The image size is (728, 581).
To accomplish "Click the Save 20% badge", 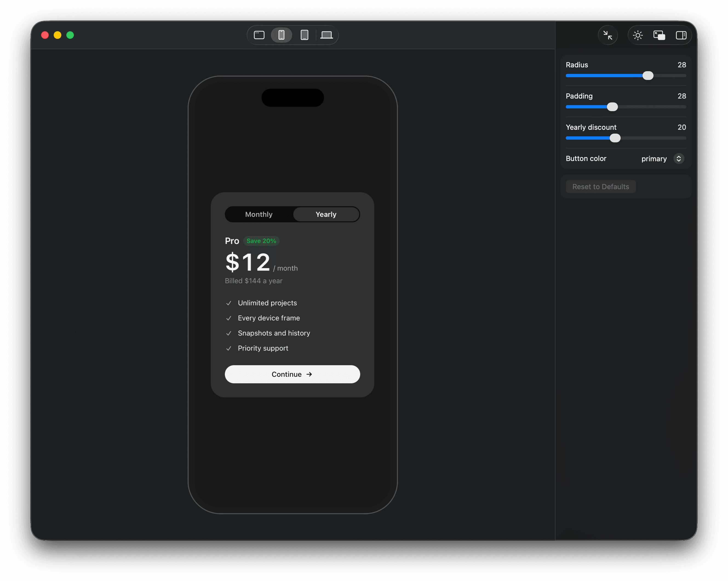I will [261, 241].
